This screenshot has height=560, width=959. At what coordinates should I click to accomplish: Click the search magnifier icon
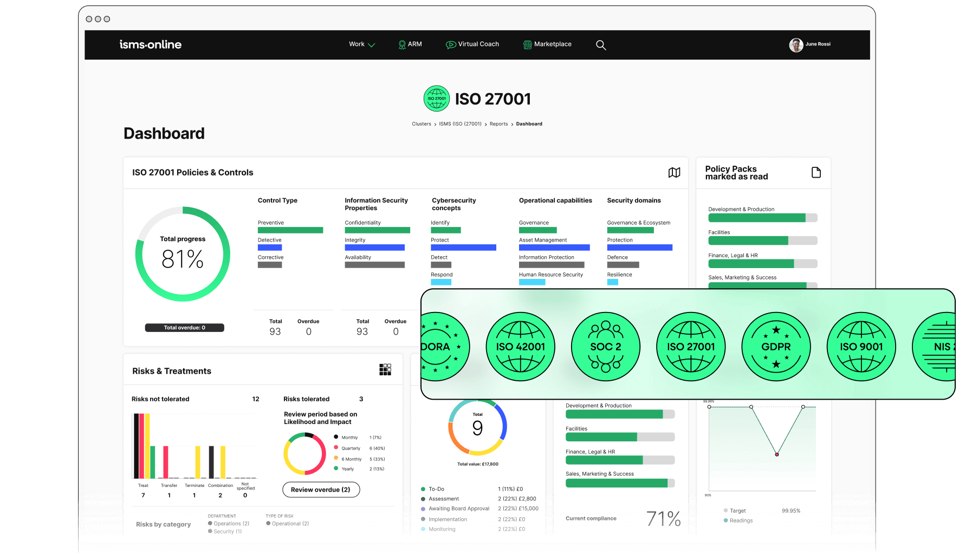[x=601, y=45]
